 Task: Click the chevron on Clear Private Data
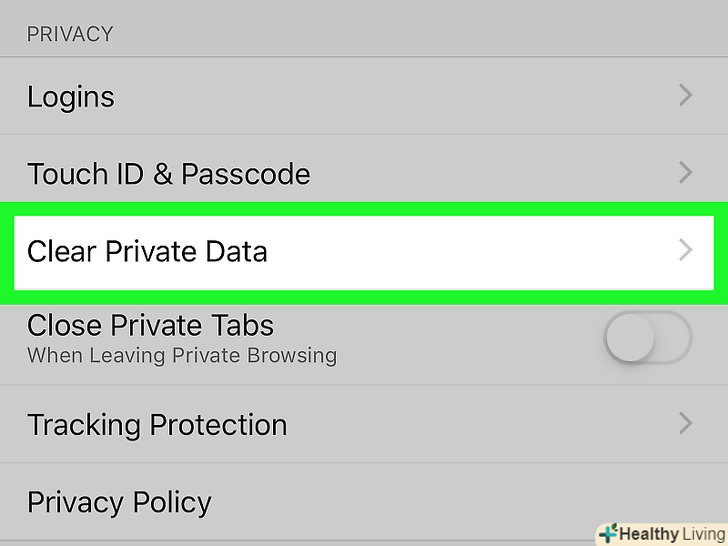685,249
